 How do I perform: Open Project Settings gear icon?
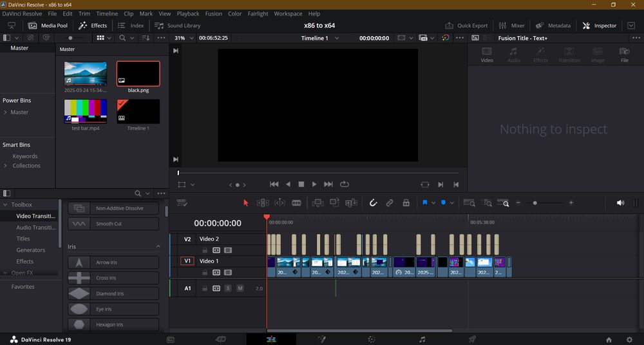630,340
